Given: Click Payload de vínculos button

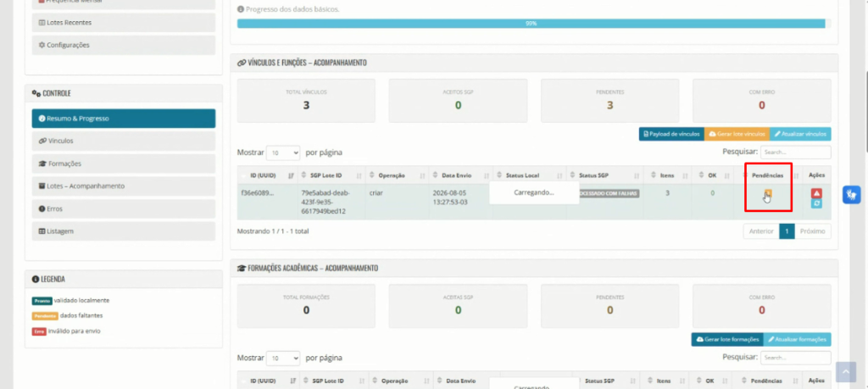Looking at the screenshot, I should (671, 134).
